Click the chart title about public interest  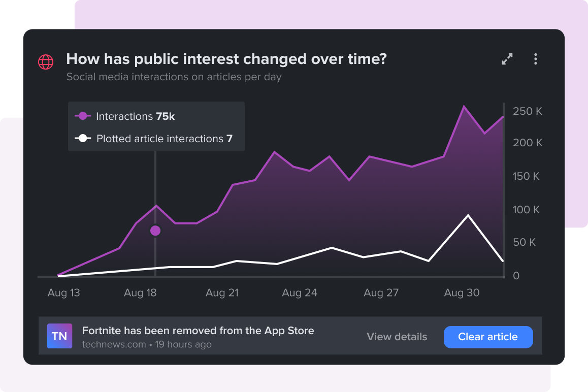[226, 59]
